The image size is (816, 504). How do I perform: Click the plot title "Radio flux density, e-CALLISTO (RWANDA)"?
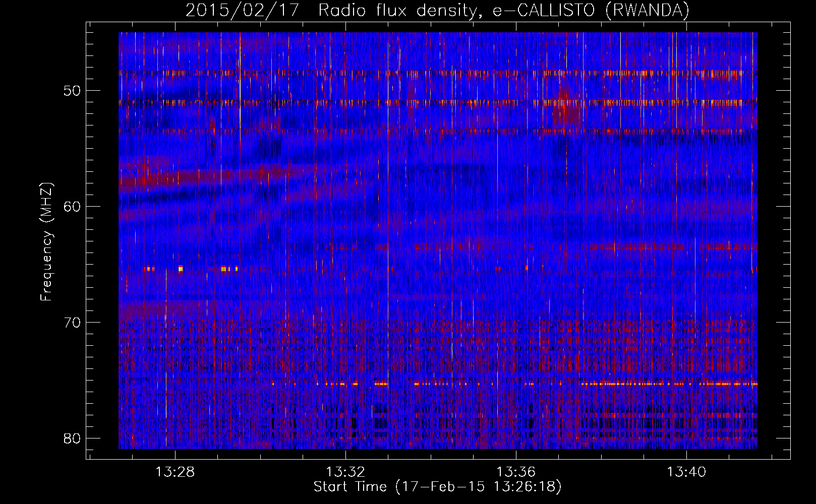(504, 11)
